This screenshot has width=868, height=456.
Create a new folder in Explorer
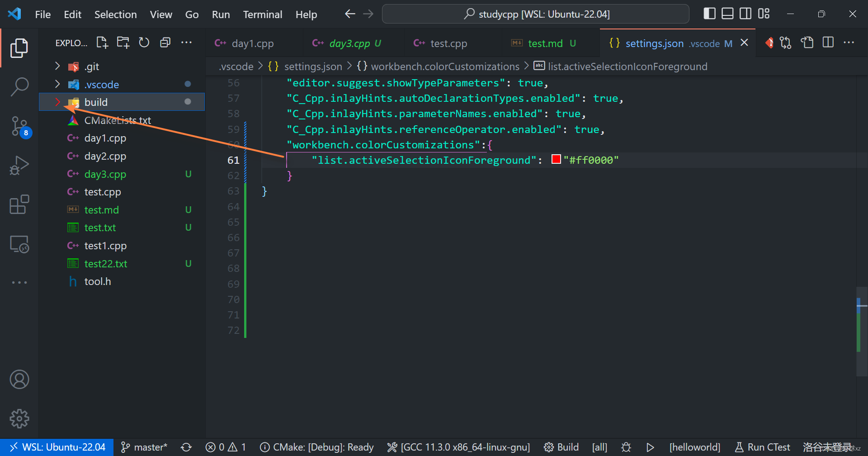pos(123,43)
